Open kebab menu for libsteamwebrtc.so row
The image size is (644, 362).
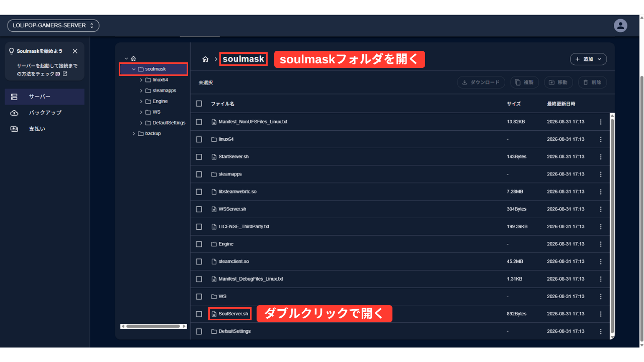[x=601, y=192]
